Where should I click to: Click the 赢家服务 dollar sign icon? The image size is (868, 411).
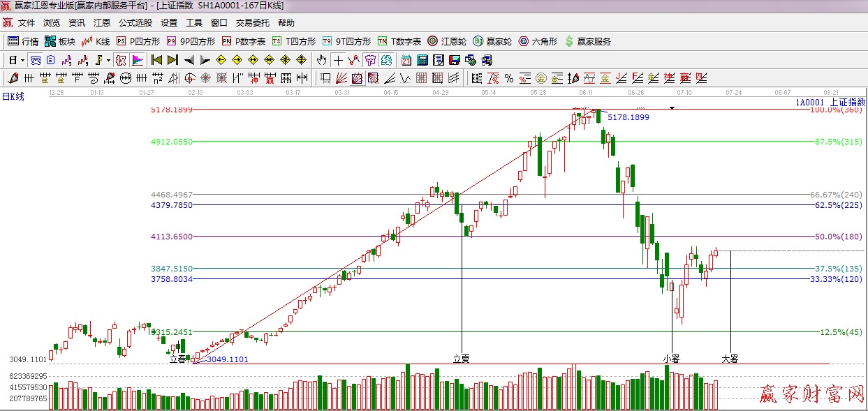pyautogui.click(x=569, y=41)
